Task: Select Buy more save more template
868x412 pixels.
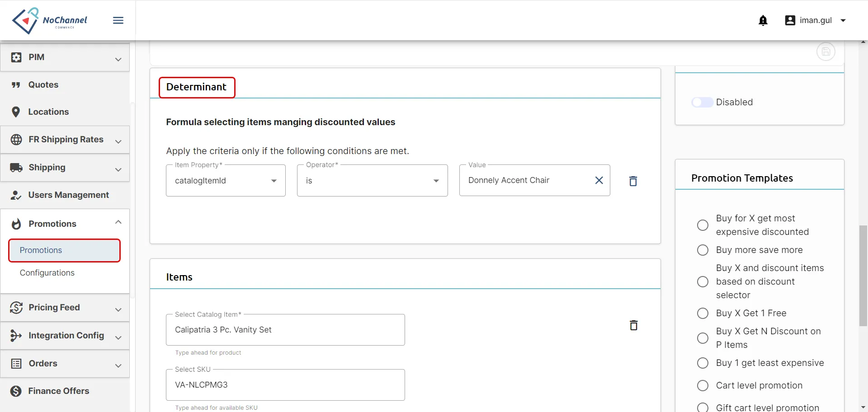Action: click(703, 250)
